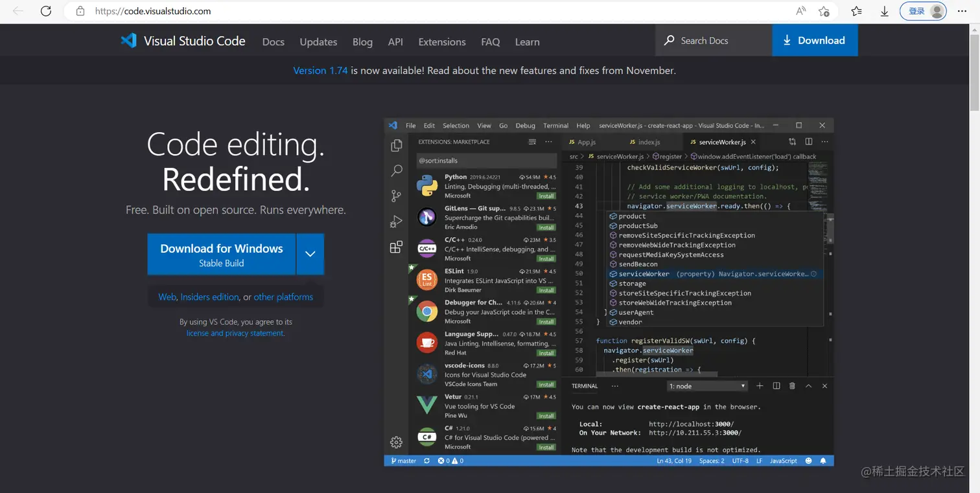980x493 pixels.
Task: Open the favorites list icon
Action: coord(856,11)
